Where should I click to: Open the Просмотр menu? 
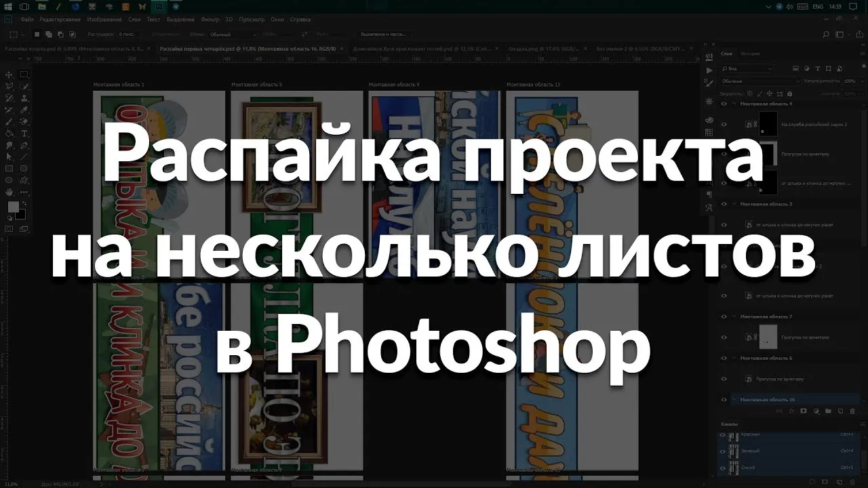252,20
